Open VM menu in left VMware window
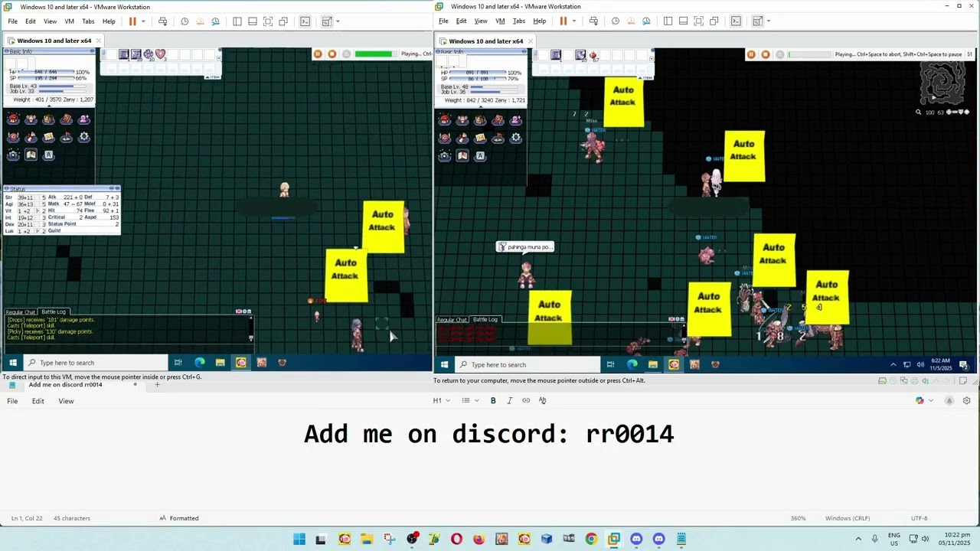Viewport: 980px width, 551px height. coord(69,21)
